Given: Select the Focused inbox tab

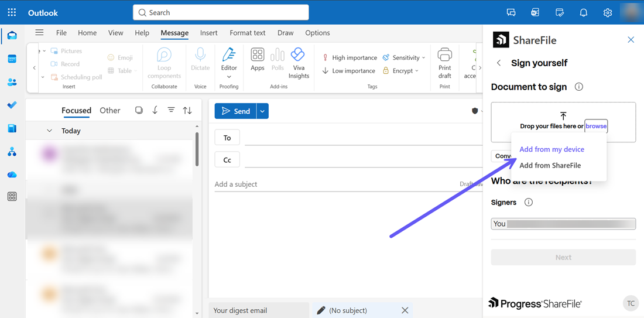Looking at the screenshot, I should [x=76, y=110].
